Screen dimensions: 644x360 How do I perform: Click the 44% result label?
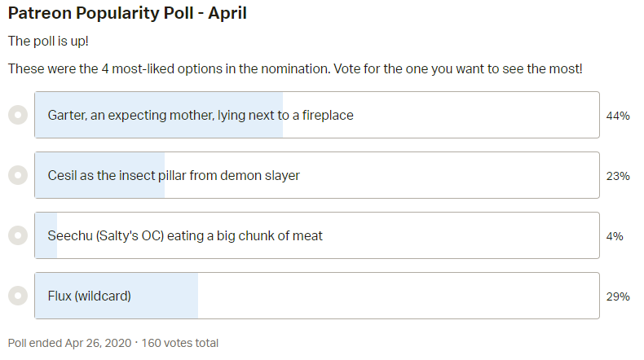tap(618, 116)
